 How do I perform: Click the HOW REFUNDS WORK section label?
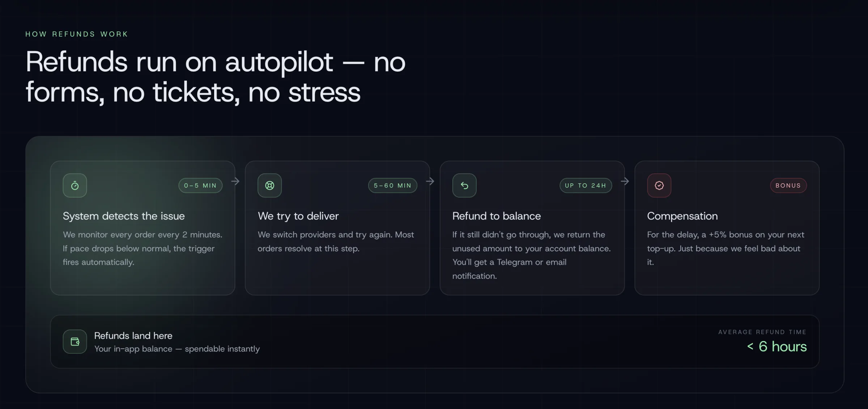(x=77, y=34)
